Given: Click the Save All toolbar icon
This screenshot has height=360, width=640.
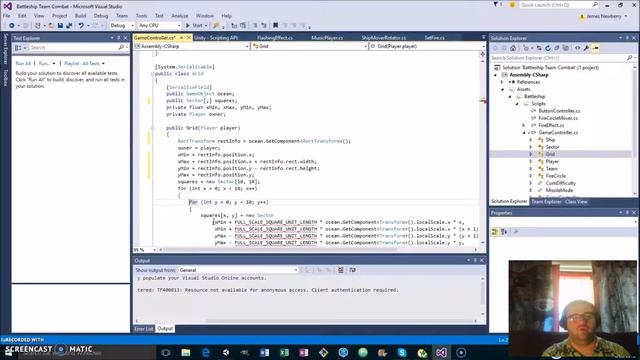Looking at the screenshot, I should point(69,25).
